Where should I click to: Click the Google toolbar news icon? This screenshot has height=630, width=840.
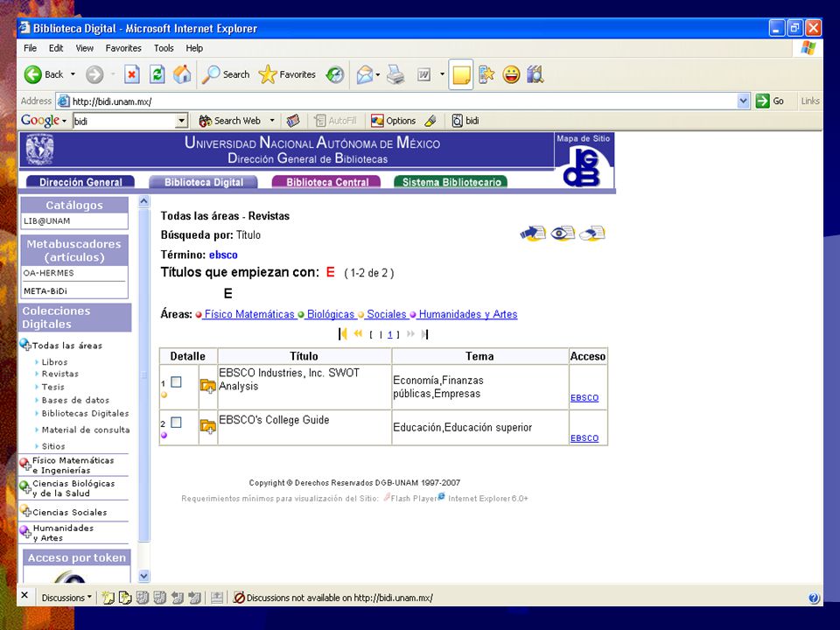[292, 121]
